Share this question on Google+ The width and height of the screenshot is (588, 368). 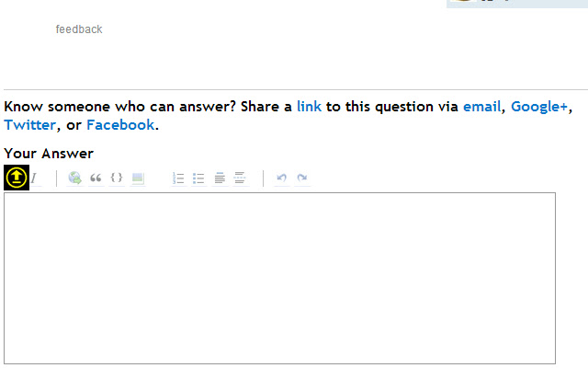click(x=539, y=107)
